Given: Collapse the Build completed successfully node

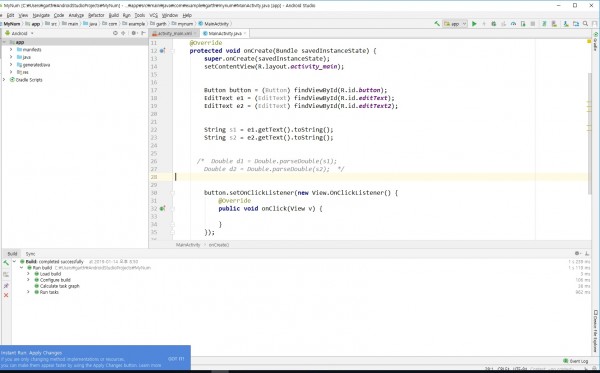Looking at the screenshot, I should [x=15, y=262].
